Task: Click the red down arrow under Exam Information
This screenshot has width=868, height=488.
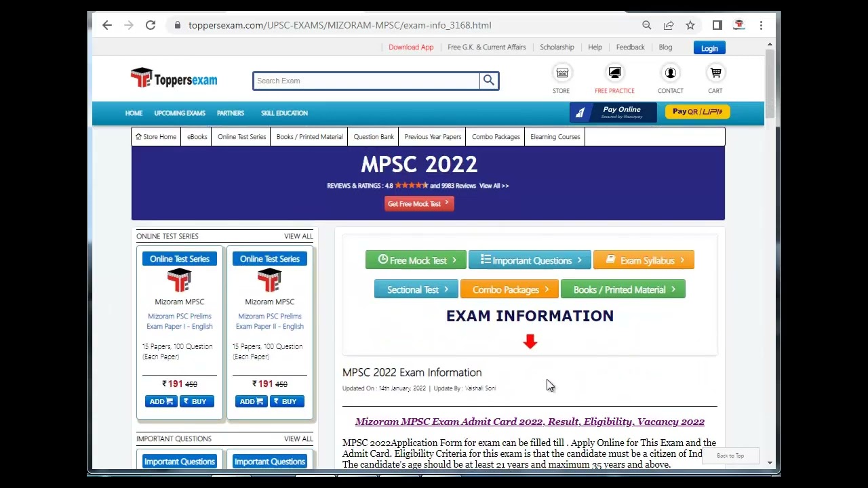Action: 530,342
